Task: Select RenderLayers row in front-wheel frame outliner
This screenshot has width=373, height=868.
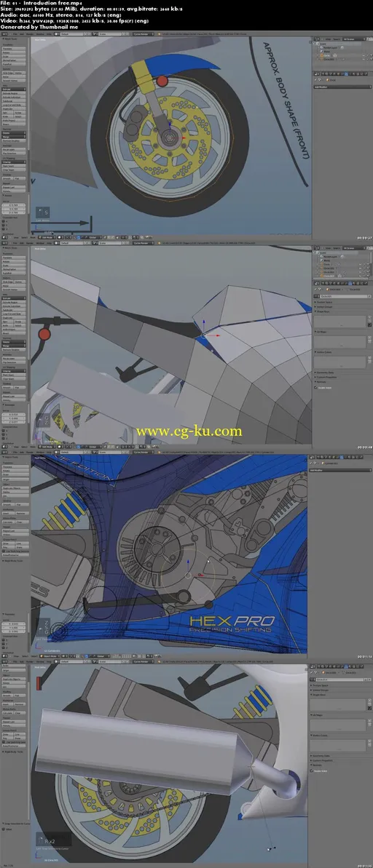Action: pos(330,47)
